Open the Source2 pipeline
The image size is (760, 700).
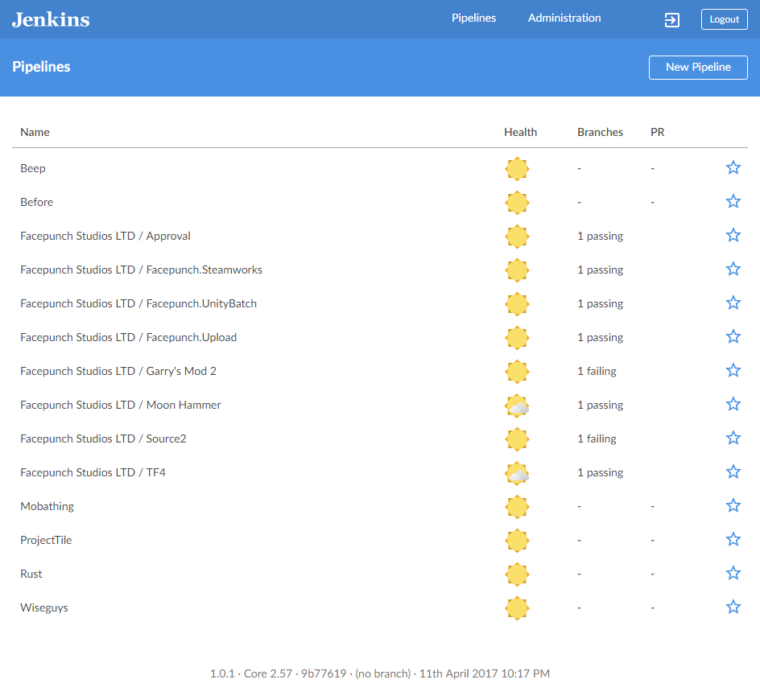(103, 439)
